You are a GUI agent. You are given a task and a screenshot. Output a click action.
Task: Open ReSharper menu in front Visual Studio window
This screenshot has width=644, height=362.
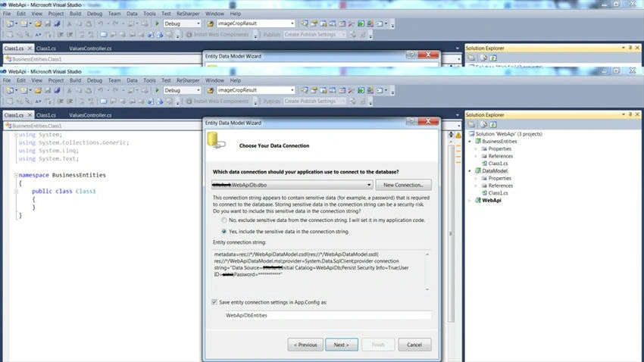pyautogui.click(x=188, y=80)
